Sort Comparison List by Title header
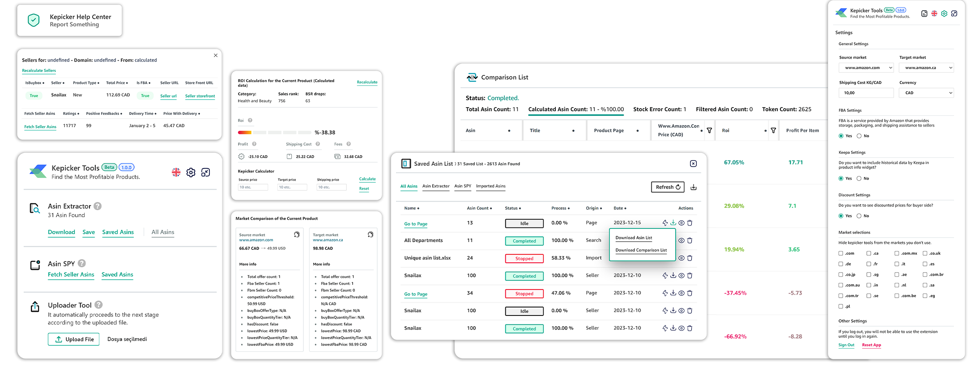This screenshot has width=980, height=366. [552, 130]
